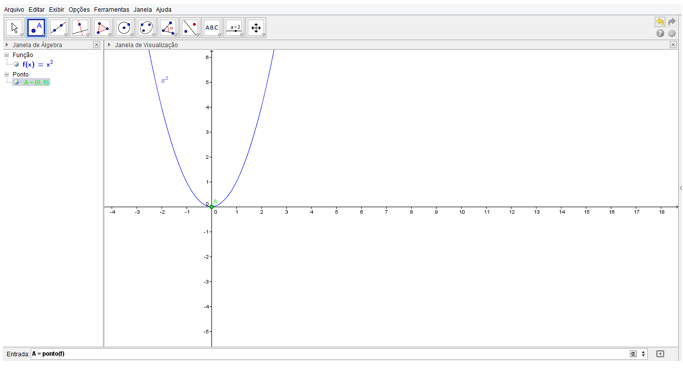Screen dimensions: 683x369
Task: Toggle visibility of function f(x) = x²
Action: [16, 64]
